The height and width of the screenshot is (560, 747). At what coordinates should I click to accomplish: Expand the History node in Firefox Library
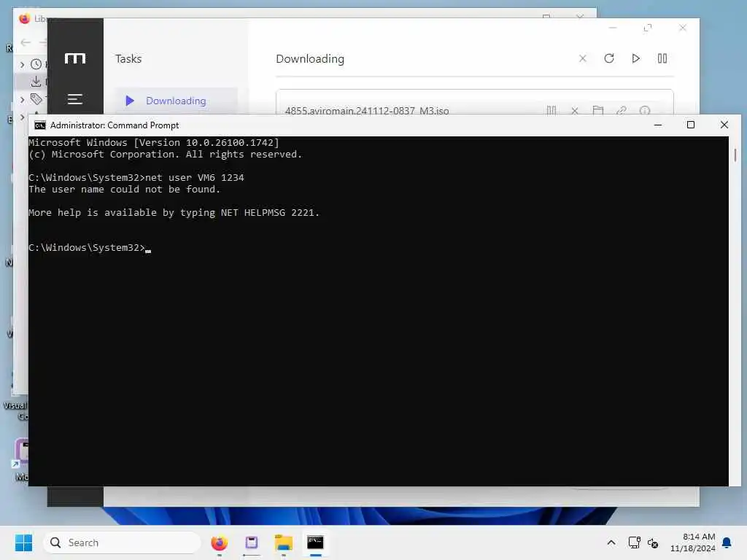[23, 64]
